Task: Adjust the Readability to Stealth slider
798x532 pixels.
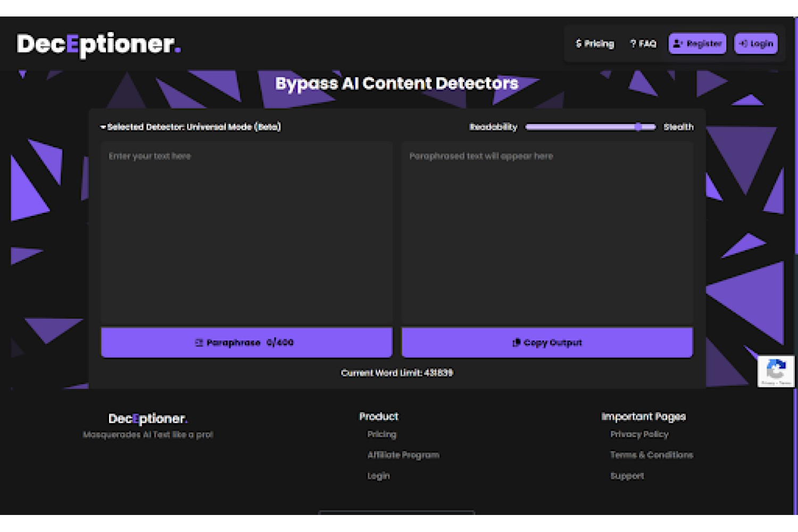Action: (x=591, y=127)
